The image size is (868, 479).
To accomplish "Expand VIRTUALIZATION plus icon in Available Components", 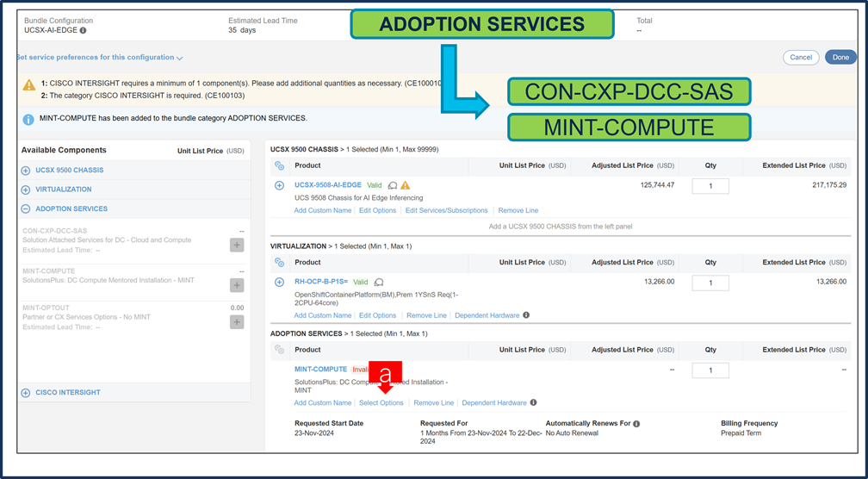I will [x=26, y=190].
